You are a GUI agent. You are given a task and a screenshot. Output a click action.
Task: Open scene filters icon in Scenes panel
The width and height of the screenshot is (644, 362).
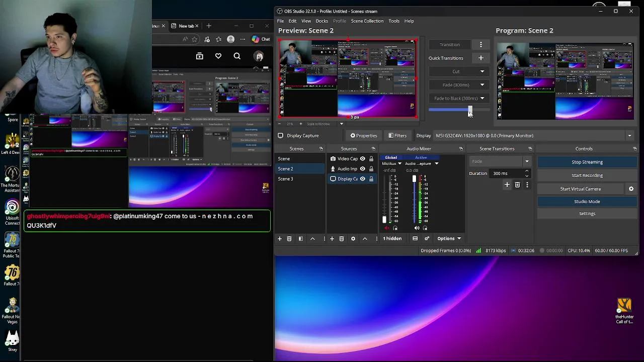point(301,238)
